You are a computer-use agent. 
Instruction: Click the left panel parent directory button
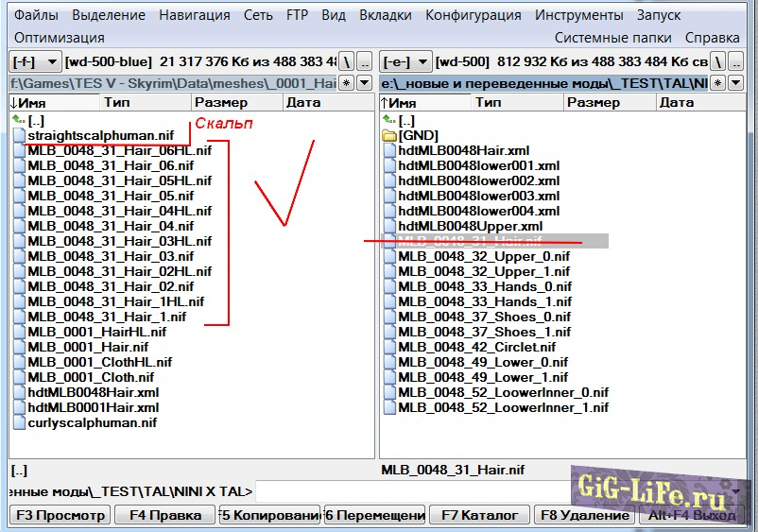click(365, 61)
